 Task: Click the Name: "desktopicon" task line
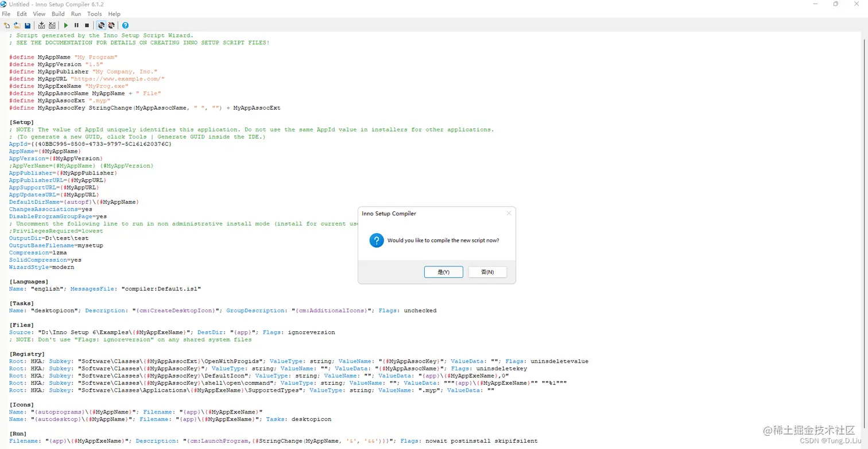coord(223,311)
